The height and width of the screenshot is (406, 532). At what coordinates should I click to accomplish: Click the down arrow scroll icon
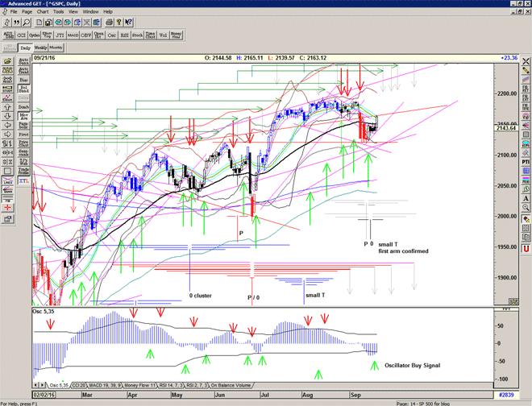(x=6, y=115)
